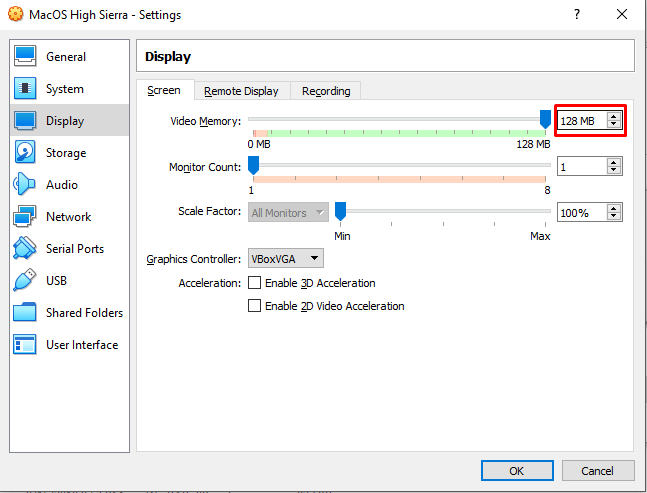Image resolution: width=647 pixels, height=493 pixels.
Task: Click the General settings icon
Action: [x=26, y=57]
